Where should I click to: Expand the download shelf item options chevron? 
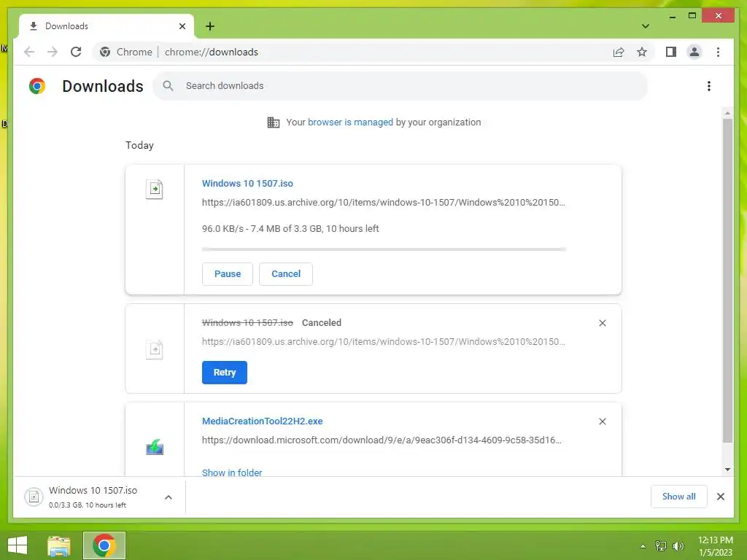(169, 497)
